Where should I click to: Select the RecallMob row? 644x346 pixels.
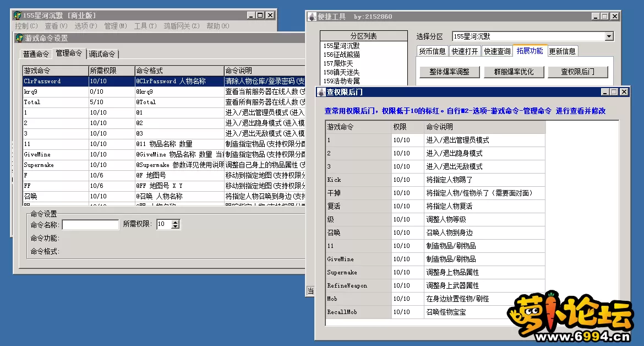pyautogui.click(x=435, y=312)
